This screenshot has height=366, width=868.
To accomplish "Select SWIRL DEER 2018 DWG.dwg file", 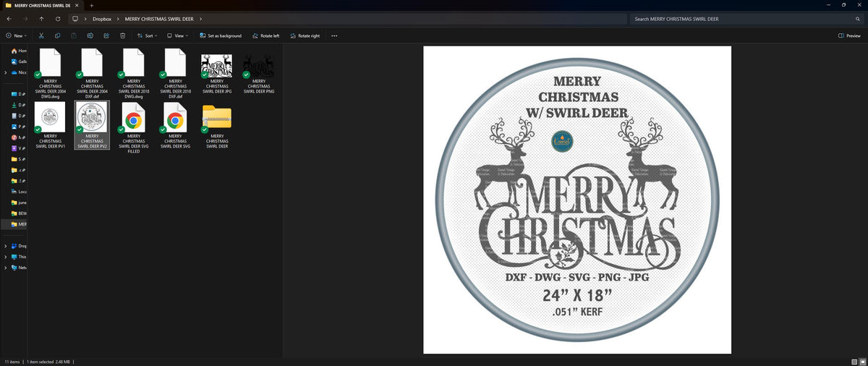I will [x=134, y=73].
